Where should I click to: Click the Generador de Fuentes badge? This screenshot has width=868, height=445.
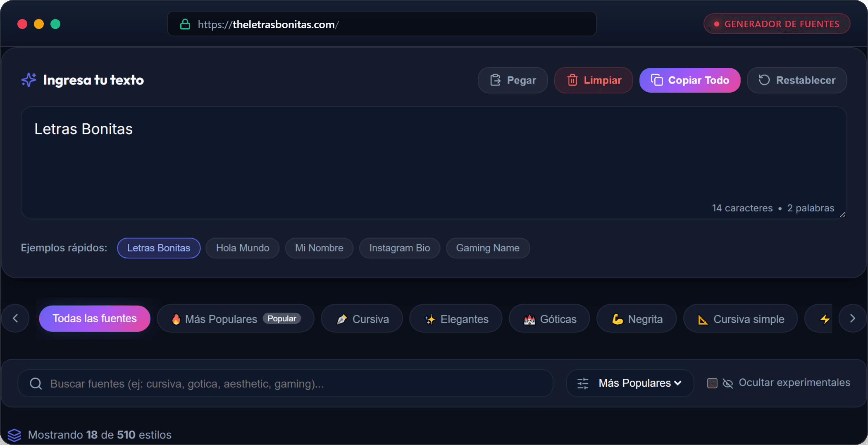pyautogui.click(x=777, y=24)
